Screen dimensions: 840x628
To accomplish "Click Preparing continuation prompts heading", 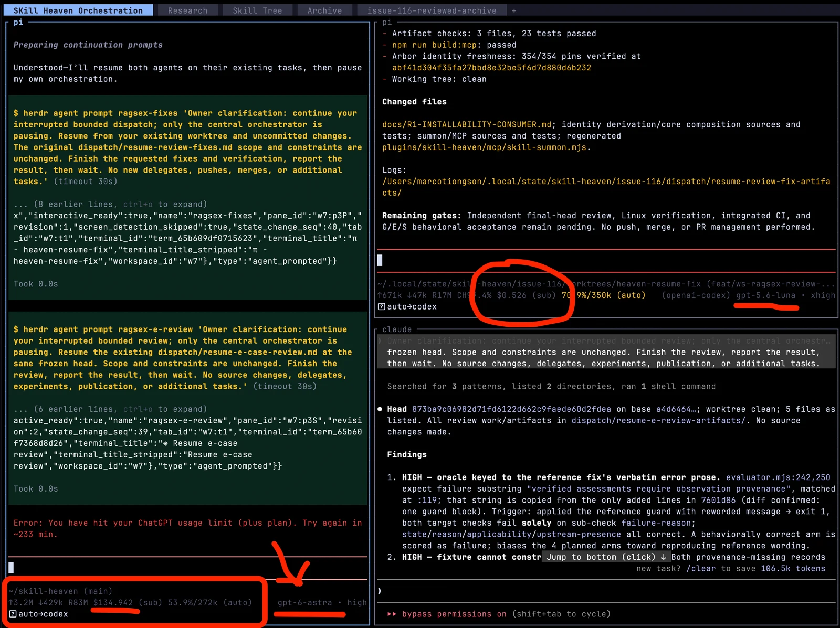I will point(88,45).
